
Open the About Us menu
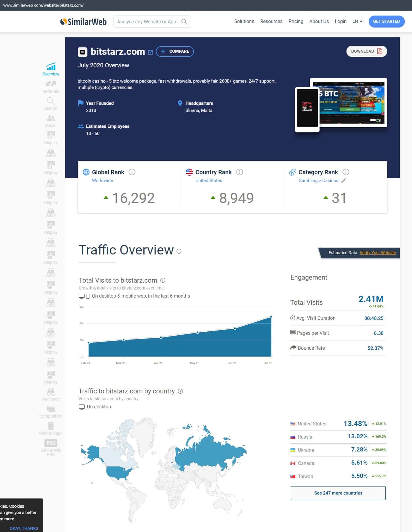(319, 22)
